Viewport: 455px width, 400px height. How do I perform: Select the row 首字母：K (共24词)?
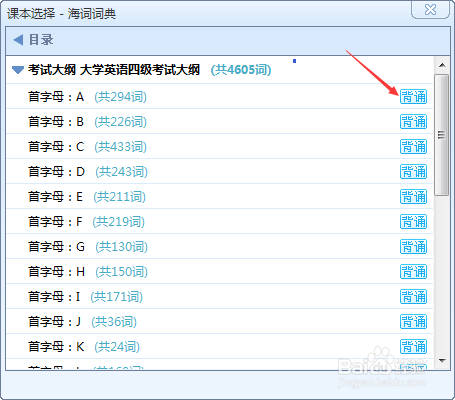(x=220, y=347)
